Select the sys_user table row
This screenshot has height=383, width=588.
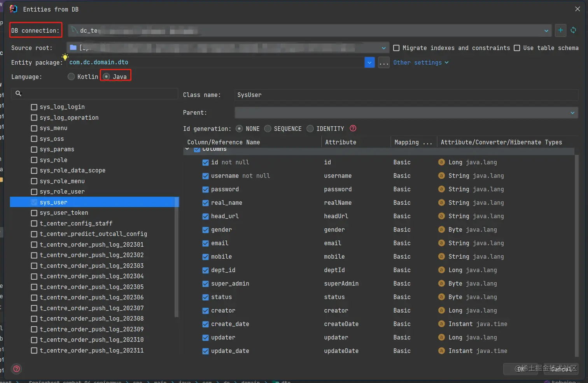94,202
